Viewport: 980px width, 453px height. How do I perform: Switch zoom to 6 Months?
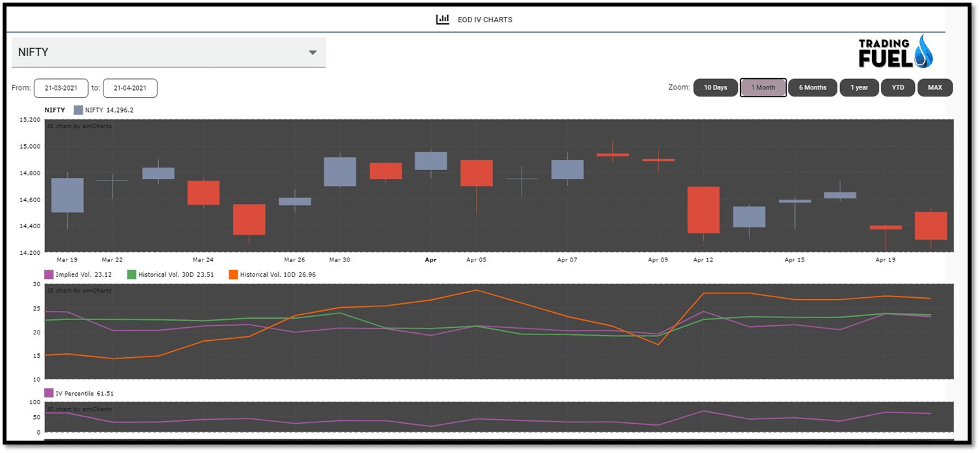(x=813, y=87)
